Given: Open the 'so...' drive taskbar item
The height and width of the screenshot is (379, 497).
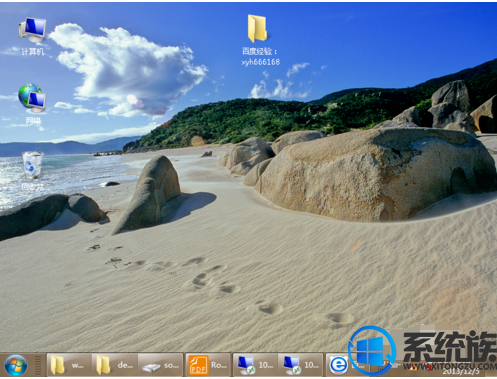Looking at the screenshot, I should 160,365.
